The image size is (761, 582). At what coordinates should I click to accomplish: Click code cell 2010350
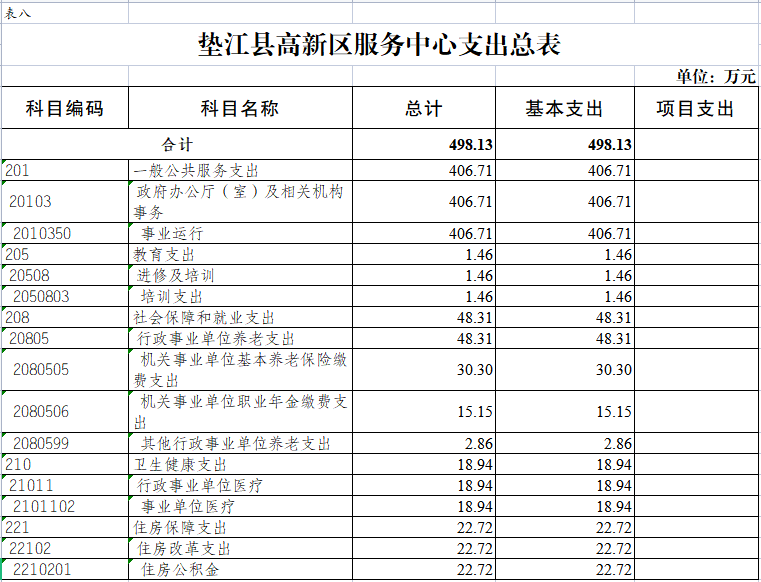click(65, 233)
